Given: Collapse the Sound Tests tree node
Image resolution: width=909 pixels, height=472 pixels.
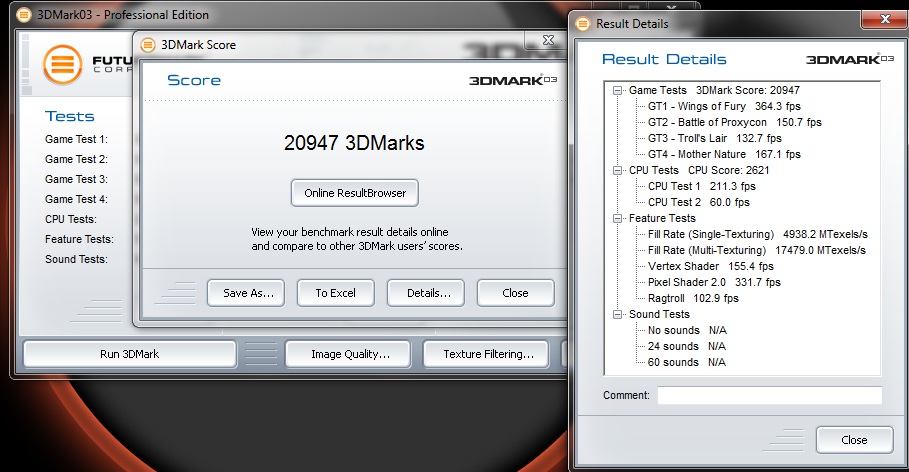Looking at the screenshot, I should pos(617,314).
